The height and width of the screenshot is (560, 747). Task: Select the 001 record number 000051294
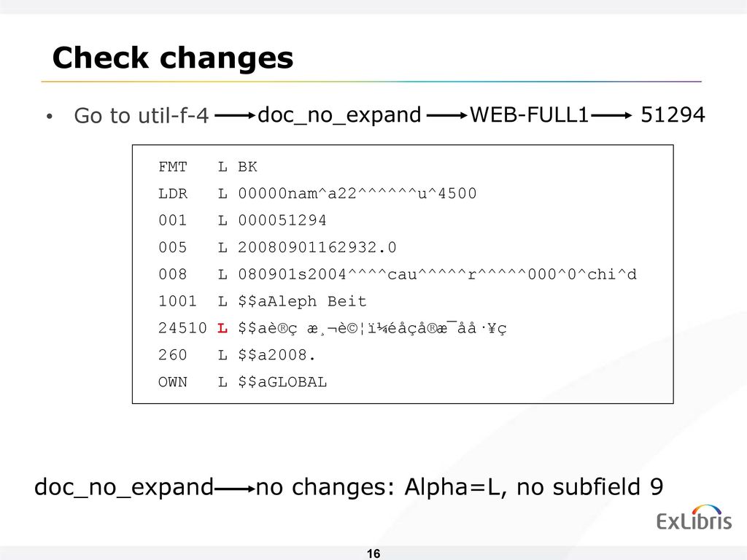point(282,220)
